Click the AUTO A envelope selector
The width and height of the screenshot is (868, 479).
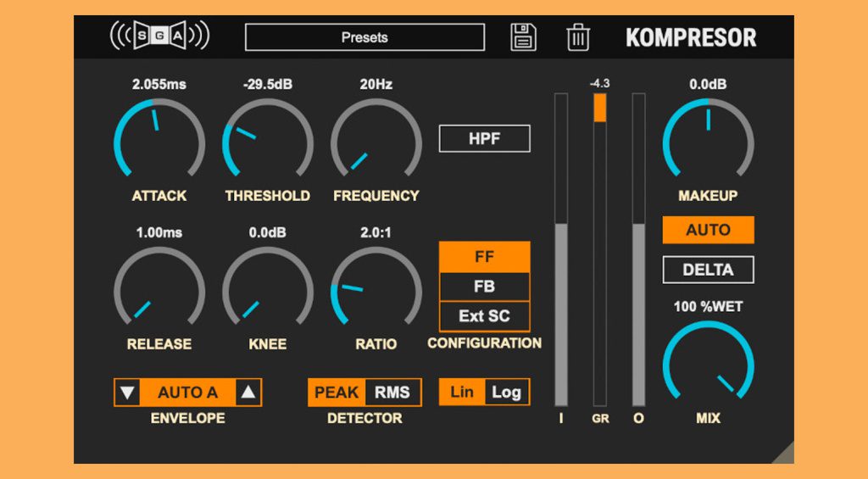187,393
